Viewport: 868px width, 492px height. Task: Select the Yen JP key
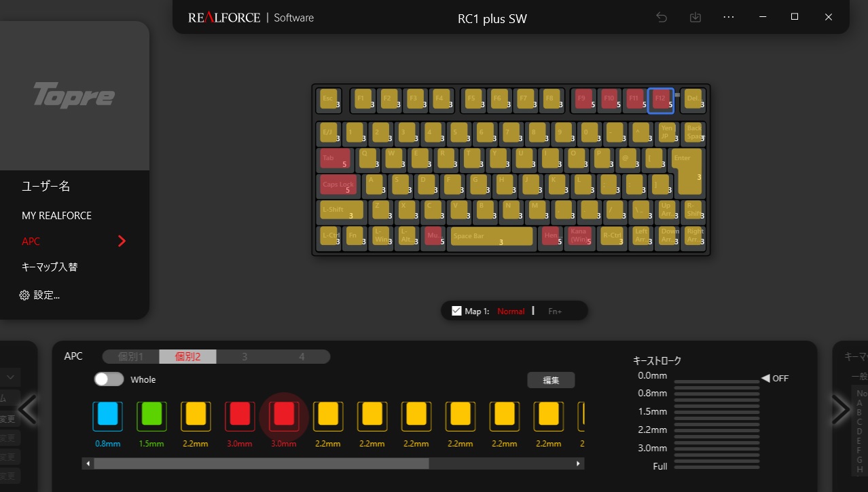pyautogui.click(x=667, y=133)
